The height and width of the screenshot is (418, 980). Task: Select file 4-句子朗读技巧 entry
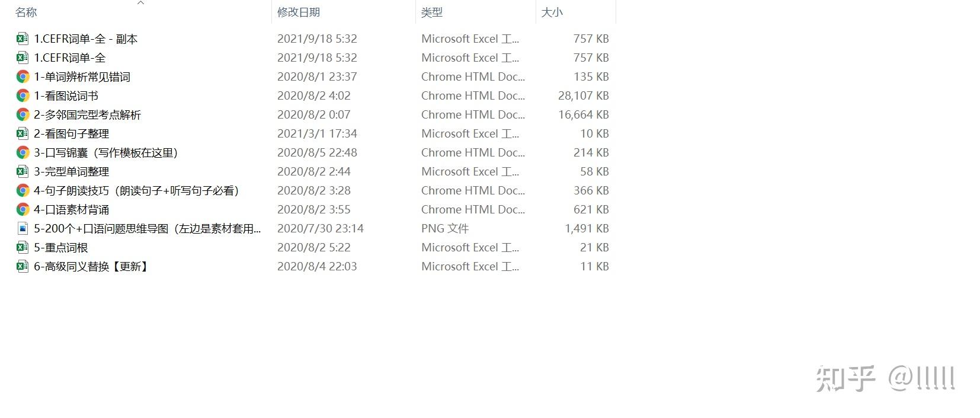point(136,190)
